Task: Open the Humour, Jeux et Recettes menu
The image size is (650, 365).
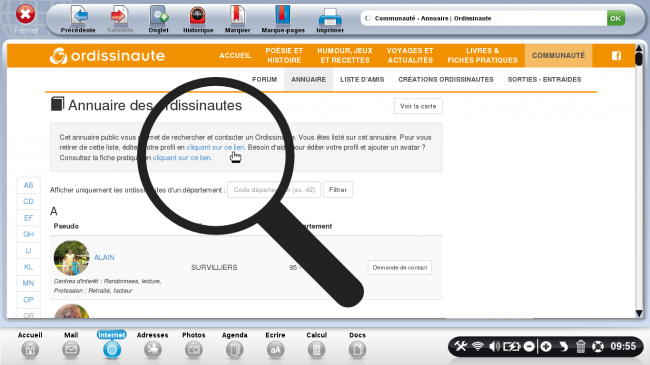Action: pyautogui.click(x=345, y=56)
